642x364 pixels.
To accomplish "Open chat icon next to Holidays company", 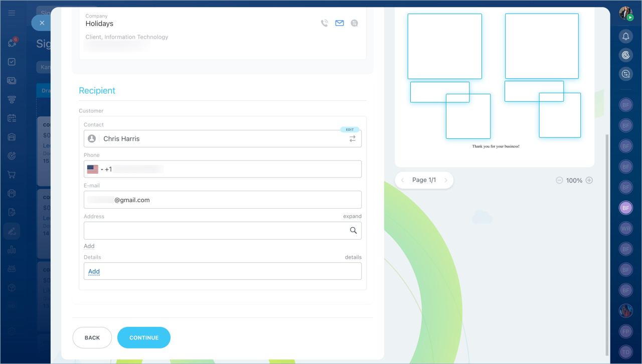I will [x=355, y=23].
